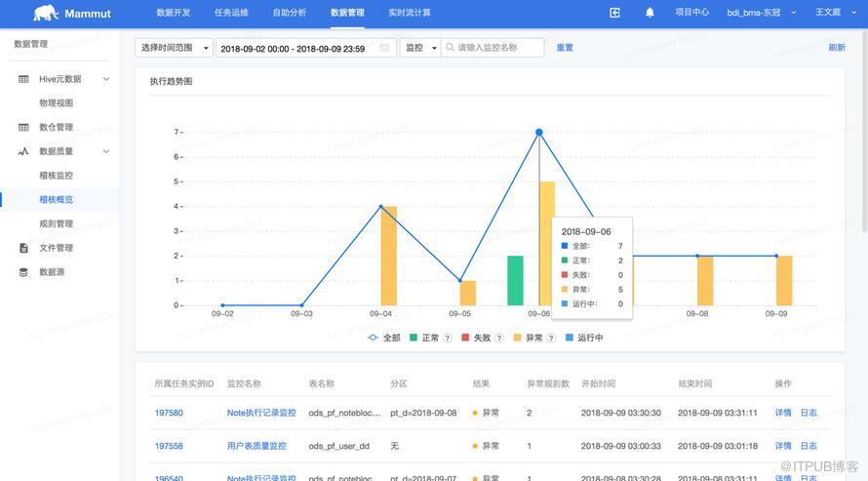Toggle the 失败 series in legend

tap(476, 338)
